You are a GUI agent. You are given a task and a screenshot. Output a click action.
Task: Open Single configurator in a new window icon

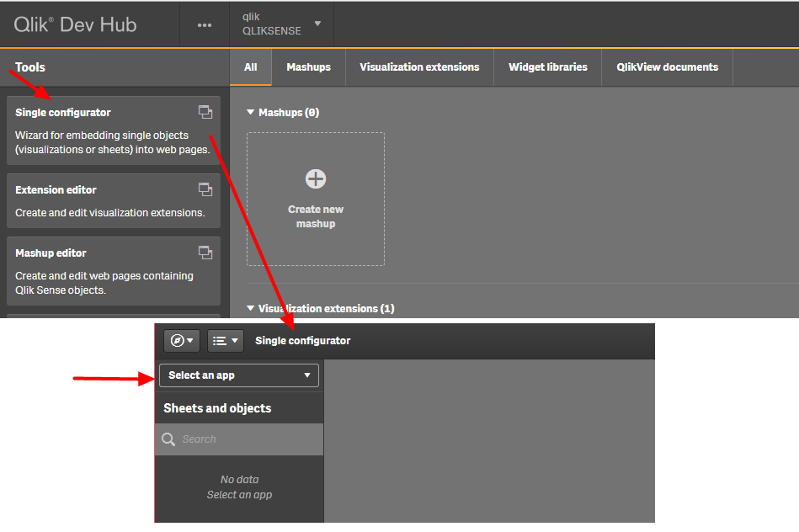pos(205,112)
